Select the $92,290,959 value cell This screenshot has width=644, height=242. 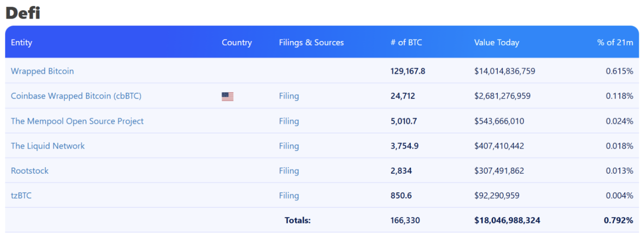click(497, 195)
